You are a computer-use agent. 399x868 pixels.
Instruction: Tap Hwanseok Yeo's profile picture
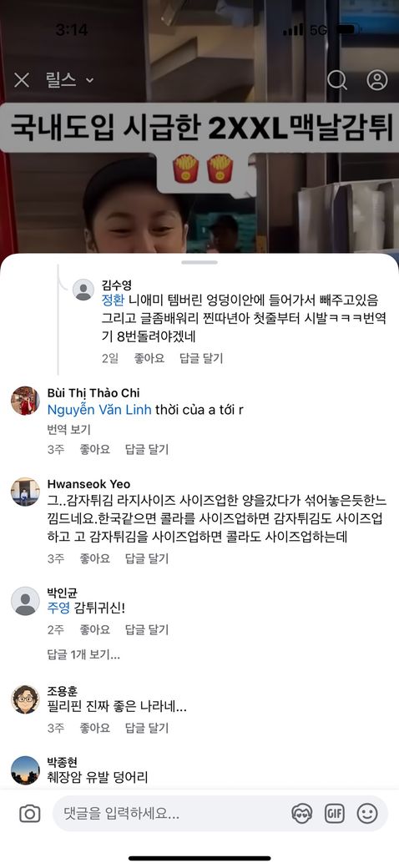(25, 492)
